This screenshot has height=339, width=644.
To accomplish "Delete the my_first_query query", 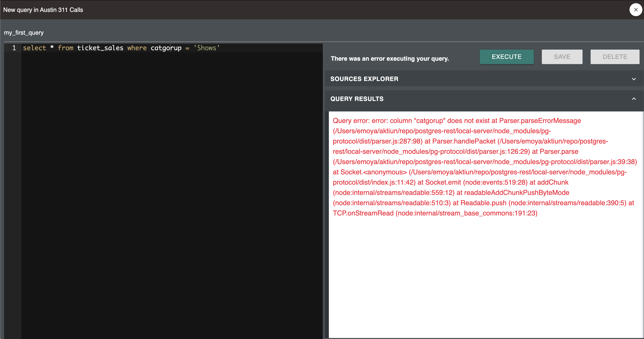I will [x=615, y=57].
